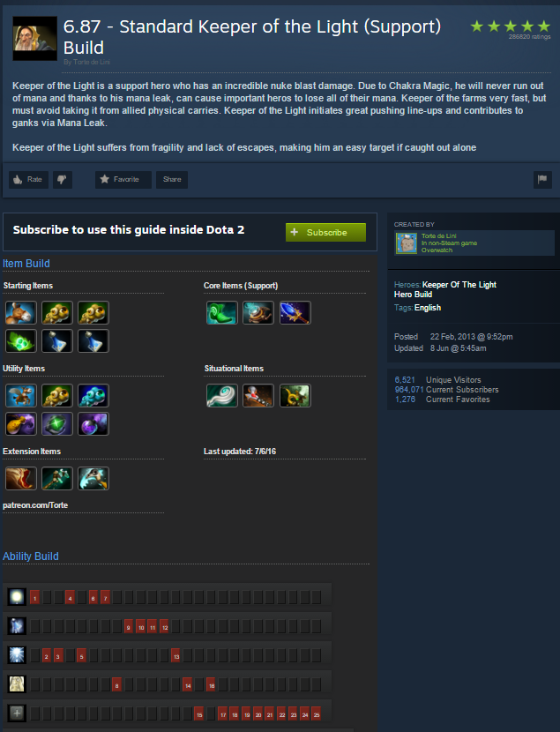Open the Share button
The height and width of the screenshot is (732, 560).
172,179
